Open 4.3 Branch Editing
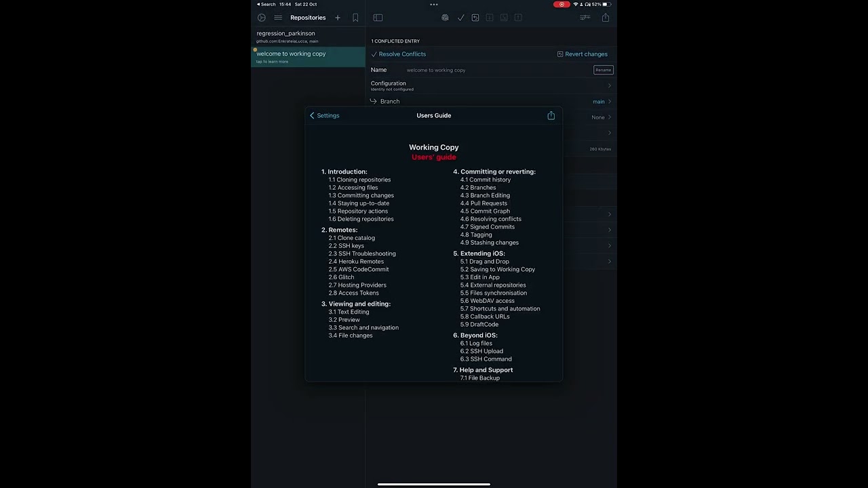The image size is (868, 488). [x=485, y=195]
